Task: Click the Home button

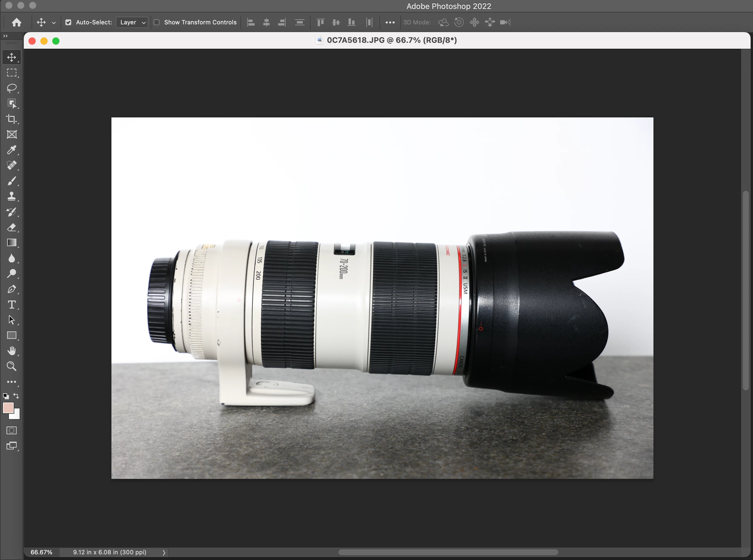Action: pyautogui.click(x=17, y=22)
